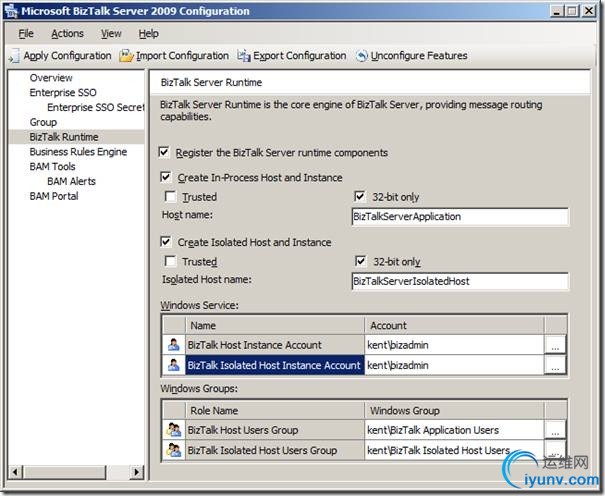Click the BizTalk title bar application icon

pyautogui.click(x=11, y=11)
